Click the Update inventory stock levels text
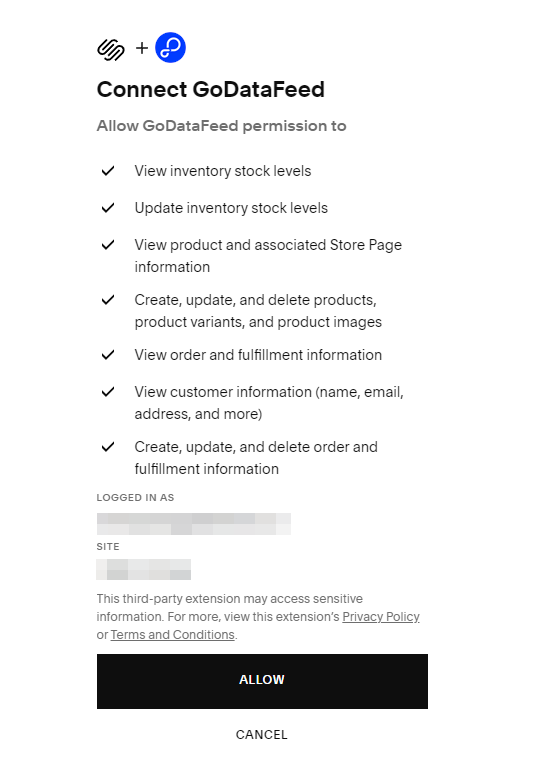The width and height of the screenshot is (536, 772). [231, 208]
